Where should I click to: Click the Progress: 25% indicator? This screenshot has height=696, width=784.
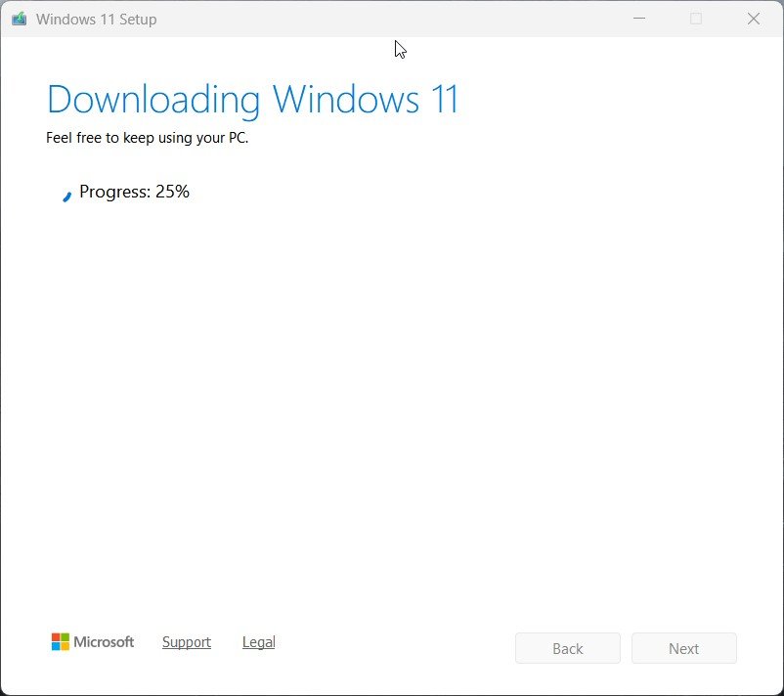coord(134,192)
